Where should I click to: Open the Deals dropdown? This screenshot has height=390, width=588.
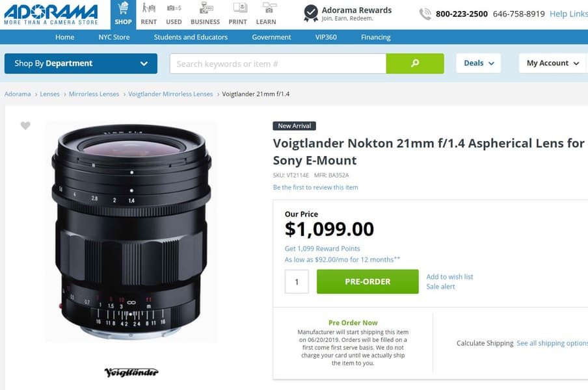tap(479, 63)
